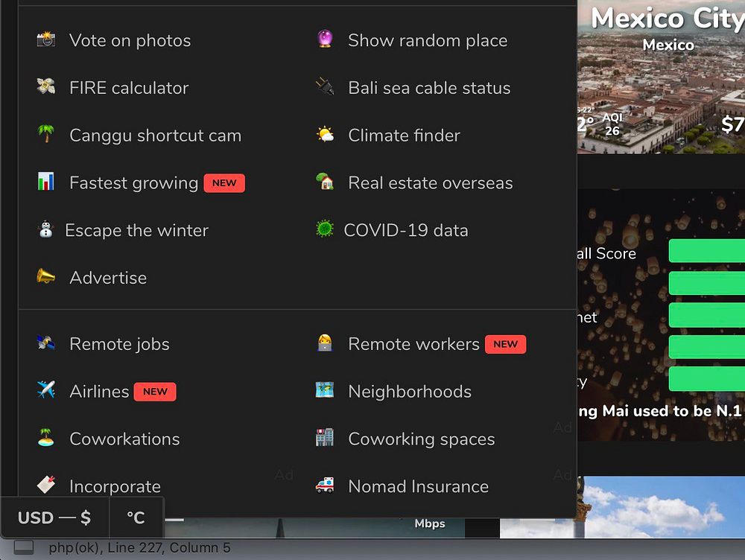Open the blue sky city card thumbnail
The image size is (745, 560).
click(622, 507)
